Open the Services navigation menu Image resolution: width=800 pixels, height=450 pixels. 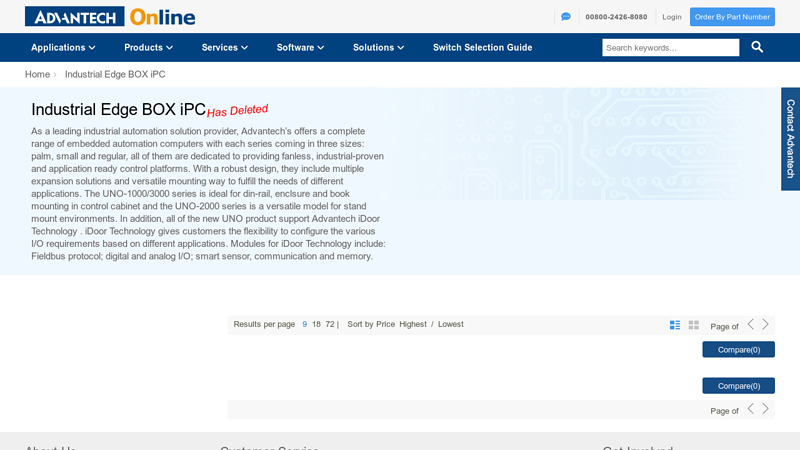point(225,47)
